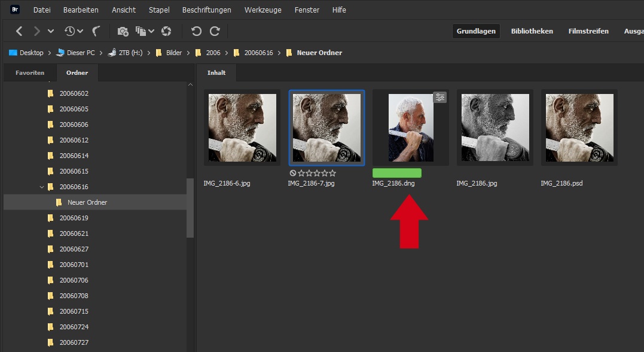This screenshot has height=352, width=644.
Task: Click the Camera Raw settings badge on IMG_2186.dng
Action: click(x=439, y=98)
